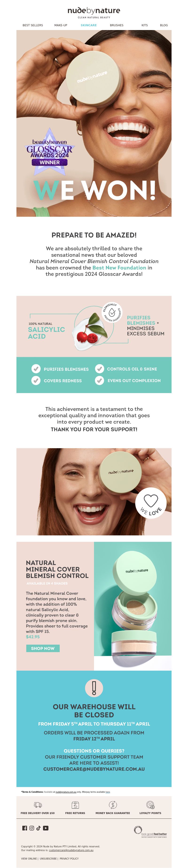
Task: Select the Skincare navigation item
Action: pos(89,25)
